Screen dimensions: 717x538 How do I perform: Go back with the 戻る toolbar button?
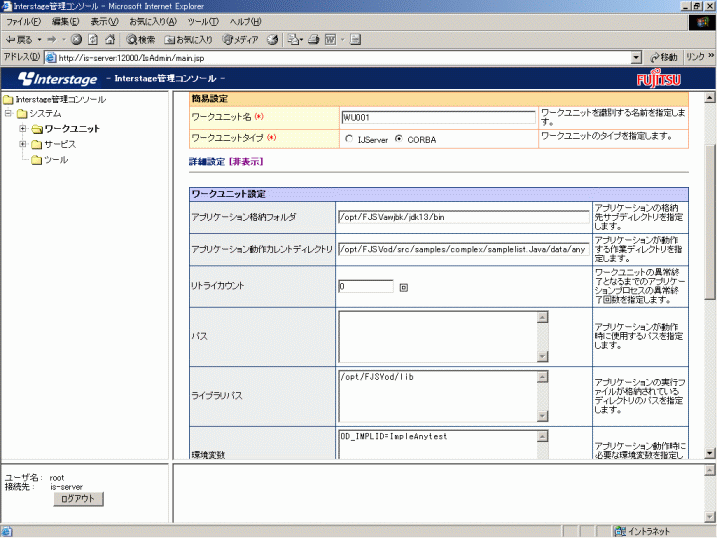tap(19, 40)
